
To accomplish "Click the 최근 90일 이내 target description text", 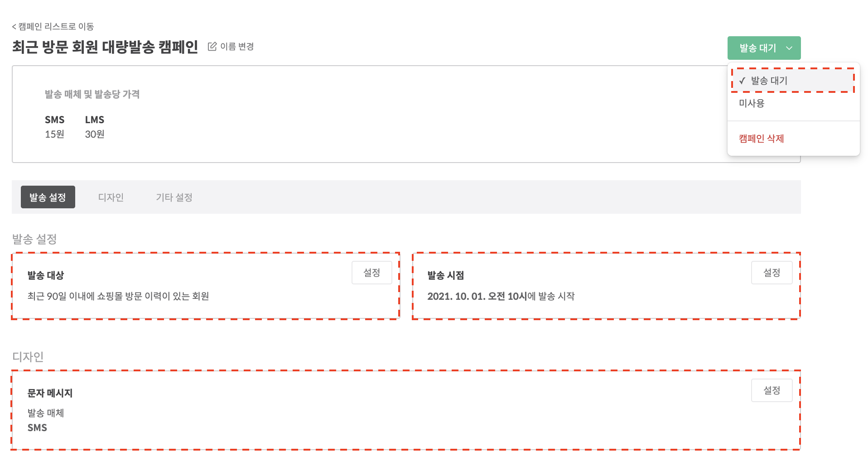I will click(x=118, y=296).
